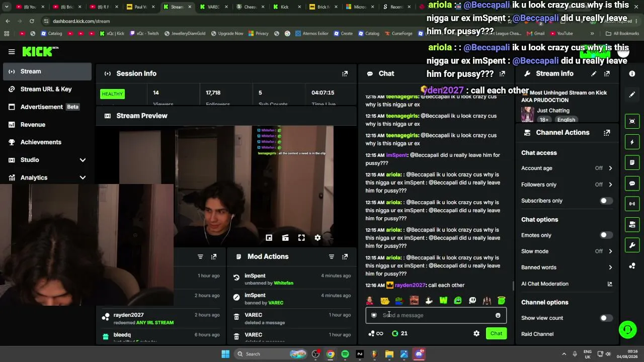Pop out the Chat panel
Image resolution: width=644 pixels, height=362 pixels.
pos(502,73)
